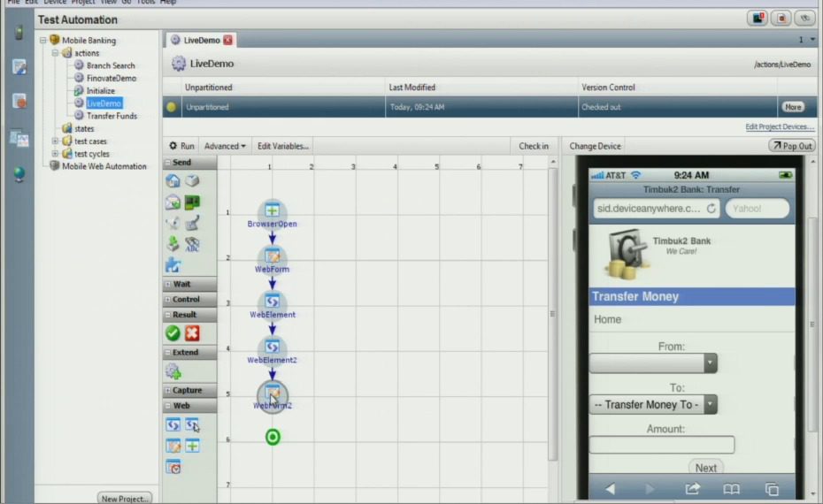
Task: Select the 3D box icon in Send palette
Action: (192, 180)
